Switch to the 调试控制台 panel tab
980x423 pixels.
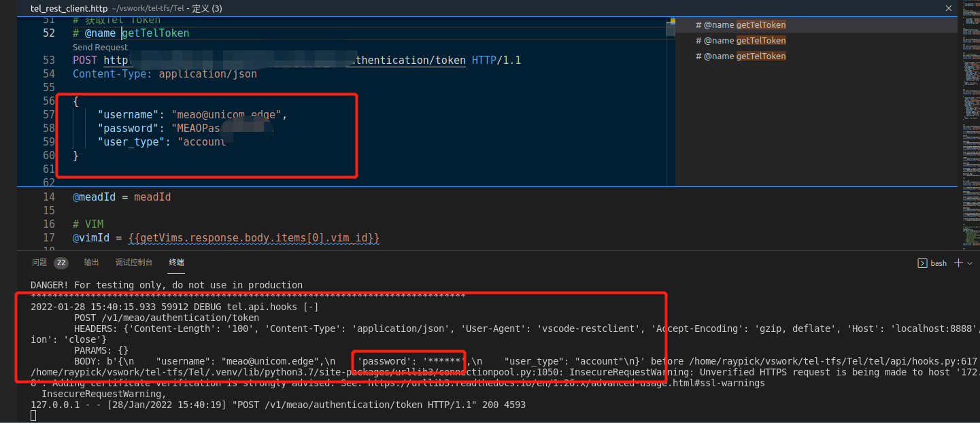point(133,262)
